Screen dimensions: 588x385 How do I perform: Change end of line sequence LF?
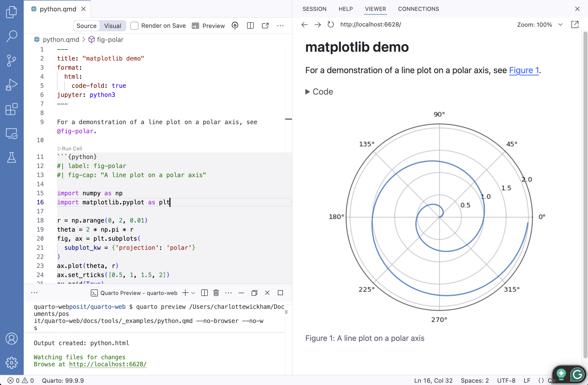coord(527,380)
